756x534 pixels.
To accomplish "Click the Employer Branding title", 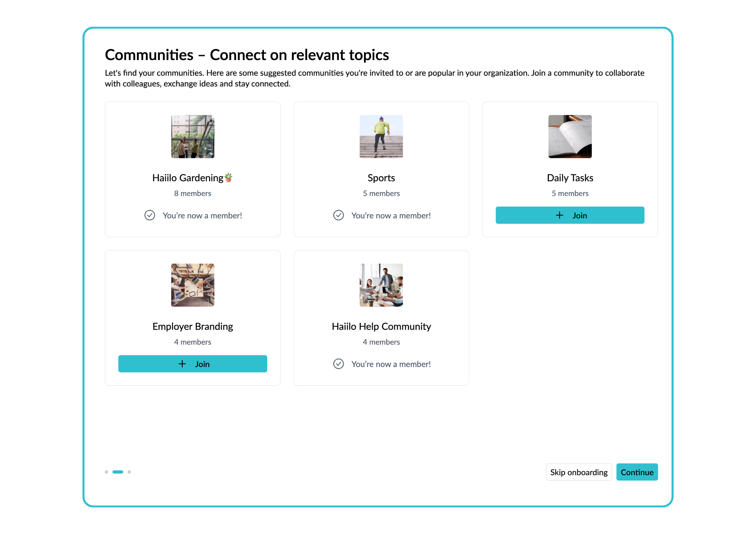I will [193, 327].
